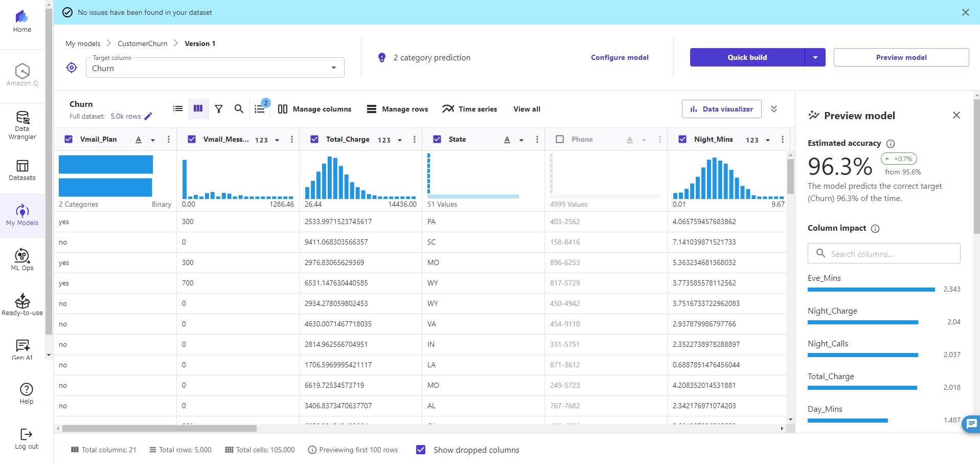Uncheck the State column checkbox
The image size is (980, 464).
pyautogui.click(x=437, y=139)
